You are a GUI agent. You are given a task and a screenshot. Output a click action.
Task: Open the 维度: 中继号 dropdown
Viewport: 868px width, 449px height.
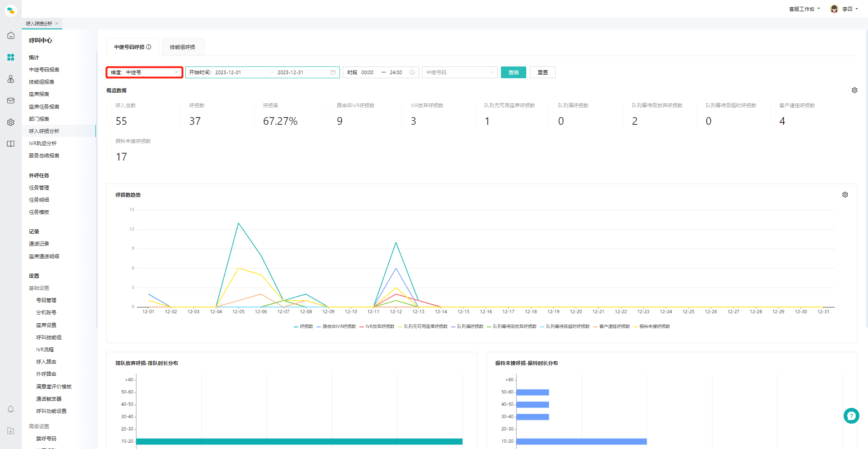coord(145,72)
